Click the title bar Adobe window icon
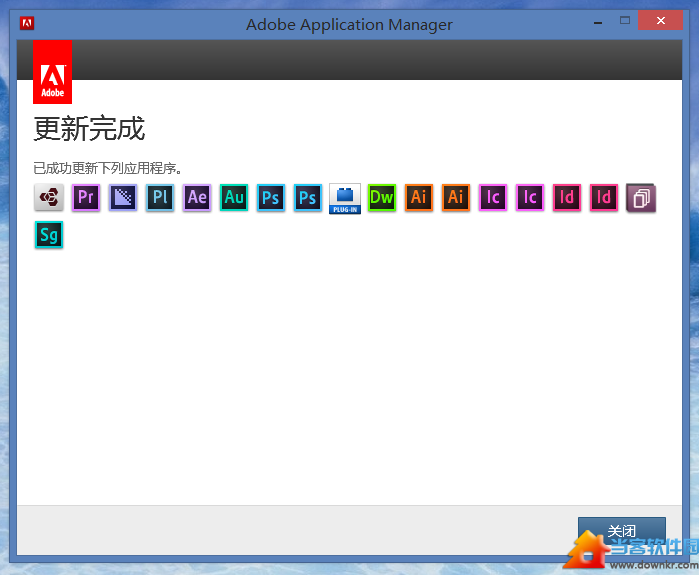 tap(27, 23)
